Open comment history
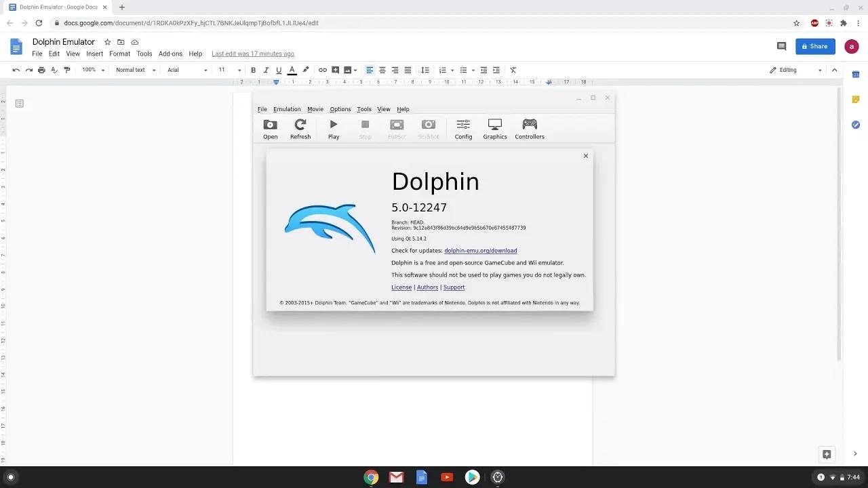 tap(781, 46)
